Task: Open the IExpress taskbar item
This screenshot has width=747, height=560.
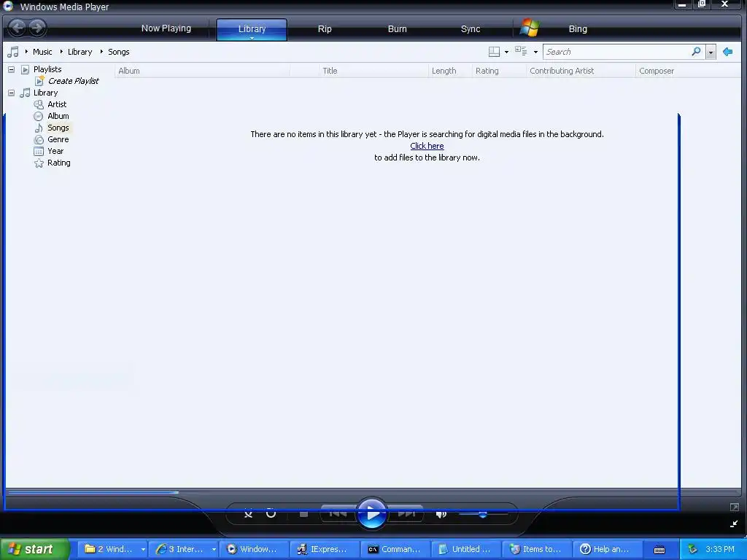Action: [324, 549]
